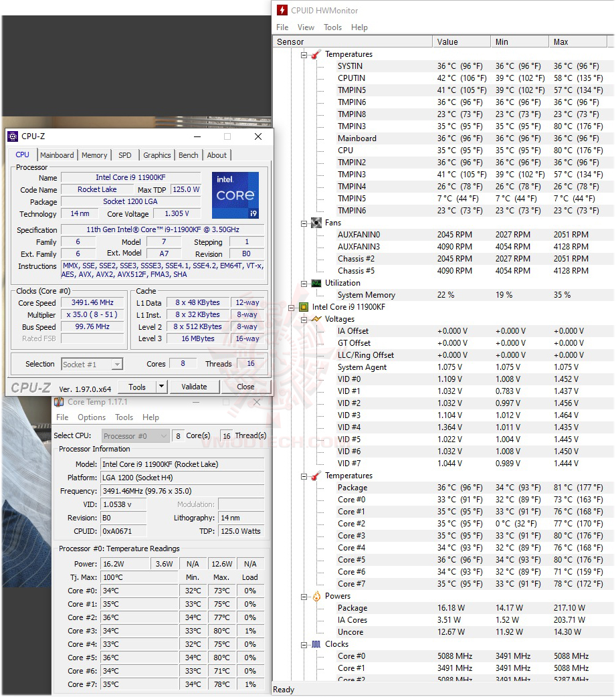Viewport: 616px width, 697px height.
Task: Collapse the top Temperatures tree node
Action: (304, 55)
